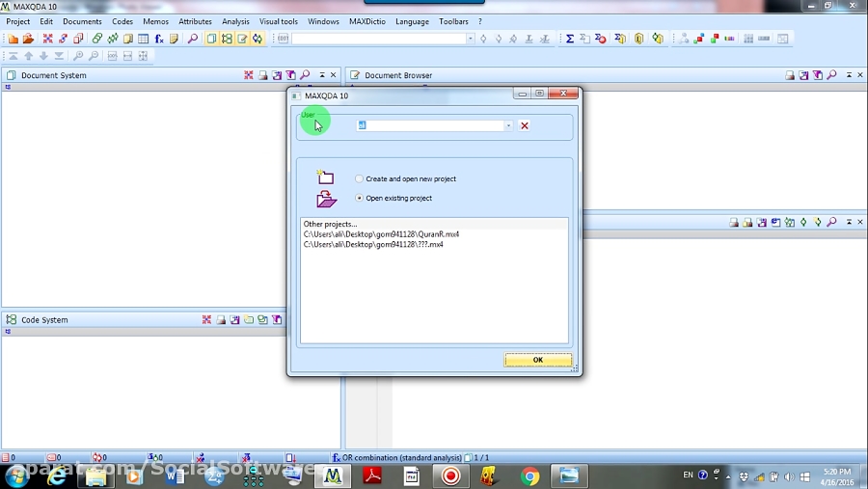This screenshot has width=868, height=489.
Task: Click the OK button in dialog
Action: click(x=538, y=360)
